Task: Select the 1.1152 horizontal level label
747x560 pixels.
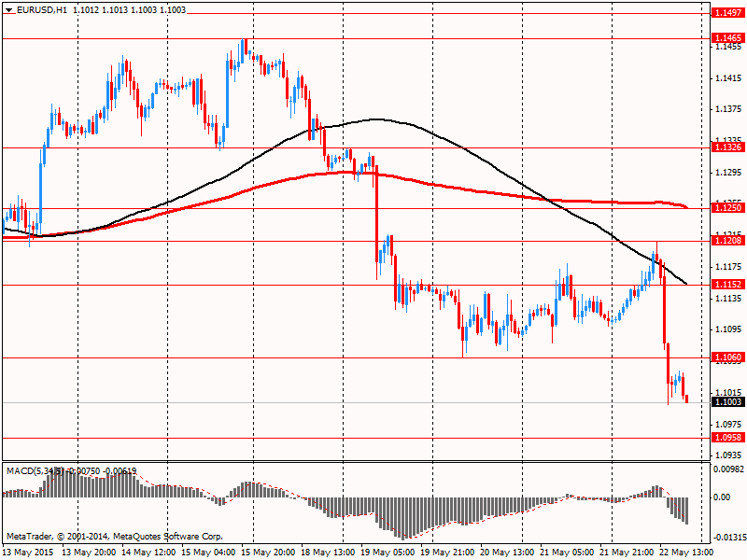Action: (728, 285)
